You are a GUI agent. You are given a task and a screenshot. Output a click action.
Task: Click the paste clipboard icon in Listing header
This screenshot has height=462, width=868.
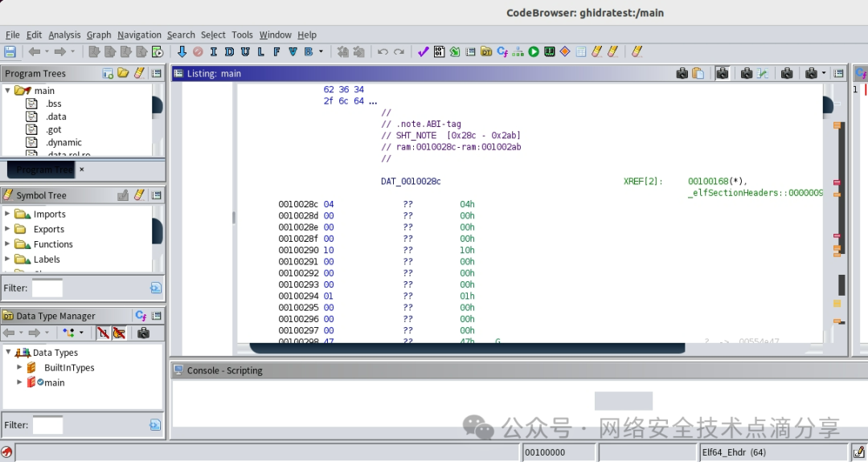click(x=698, y=73)
